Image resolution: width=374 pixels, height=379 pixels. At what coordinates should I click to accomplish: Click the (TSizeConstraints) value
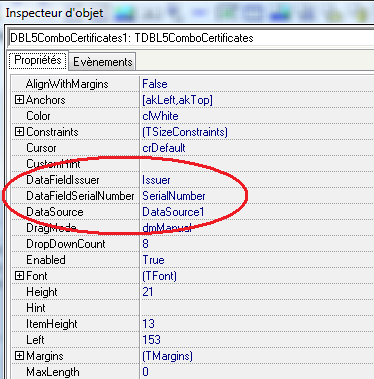point(185,132)
